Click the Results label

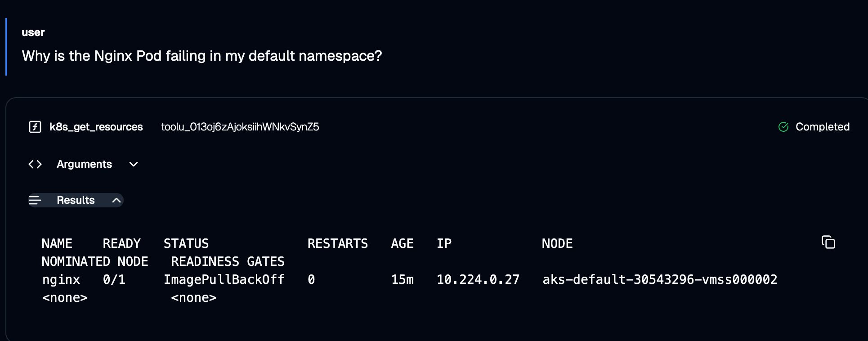pyautogui.click(x=76, y=200)
